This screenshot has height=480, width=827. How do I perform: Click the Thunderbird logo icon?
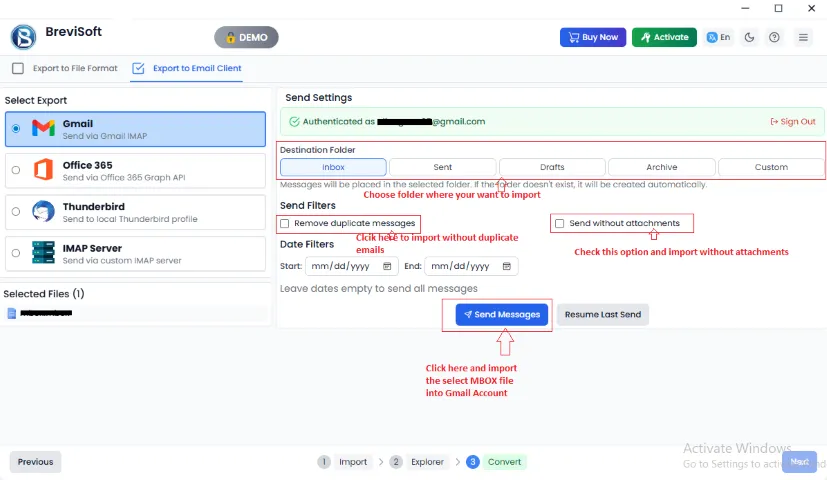(43, 212)
